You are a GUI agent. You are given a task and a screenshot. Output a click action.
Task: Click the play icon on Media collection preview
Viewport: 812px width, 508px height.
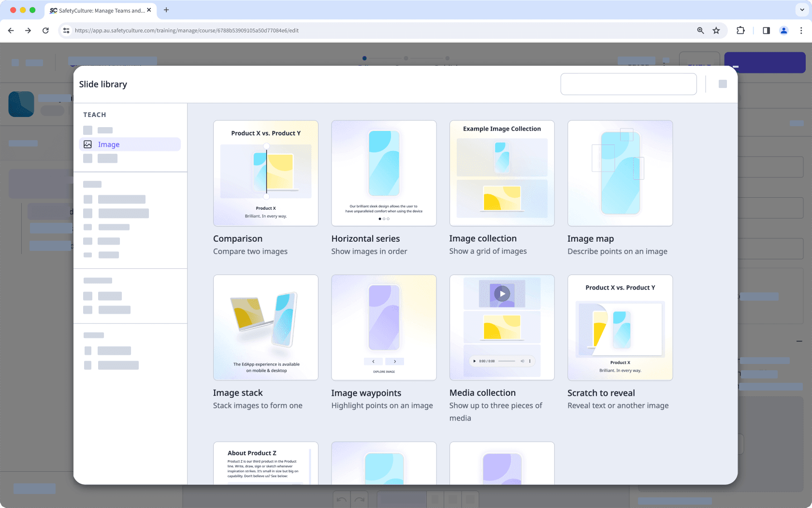[x=502, y=293]
